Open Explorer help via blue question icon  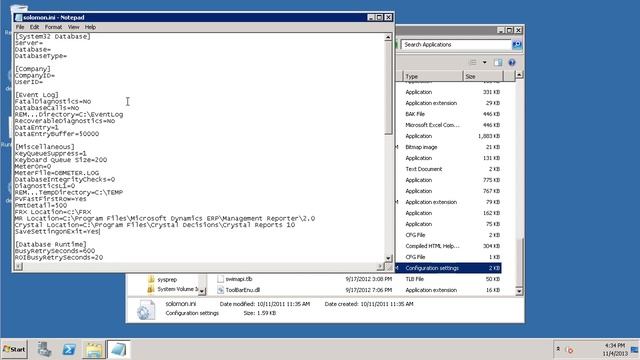pyautogui.click(x=512, y=62)
